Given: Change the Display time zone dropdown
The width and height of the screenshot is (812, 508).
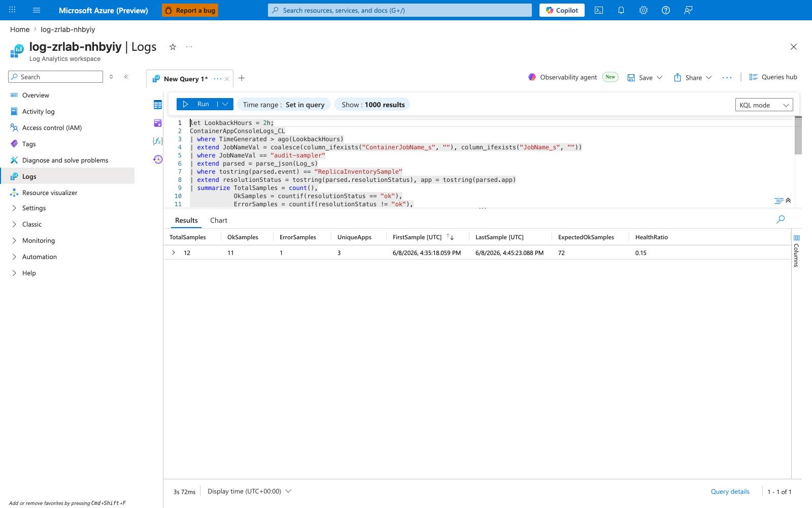Looking at the screenshot, I should click(250, 491).
